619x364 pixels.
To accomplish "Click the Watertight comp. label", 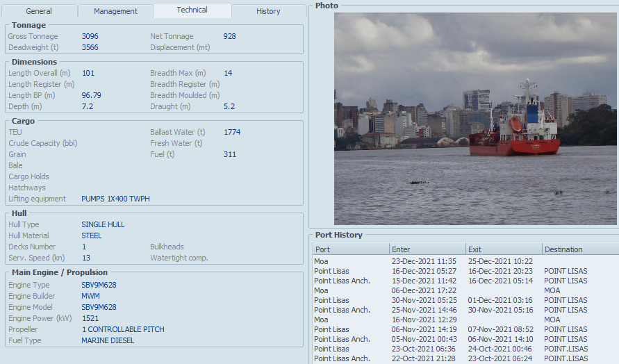I will click(x=179, y=258).
